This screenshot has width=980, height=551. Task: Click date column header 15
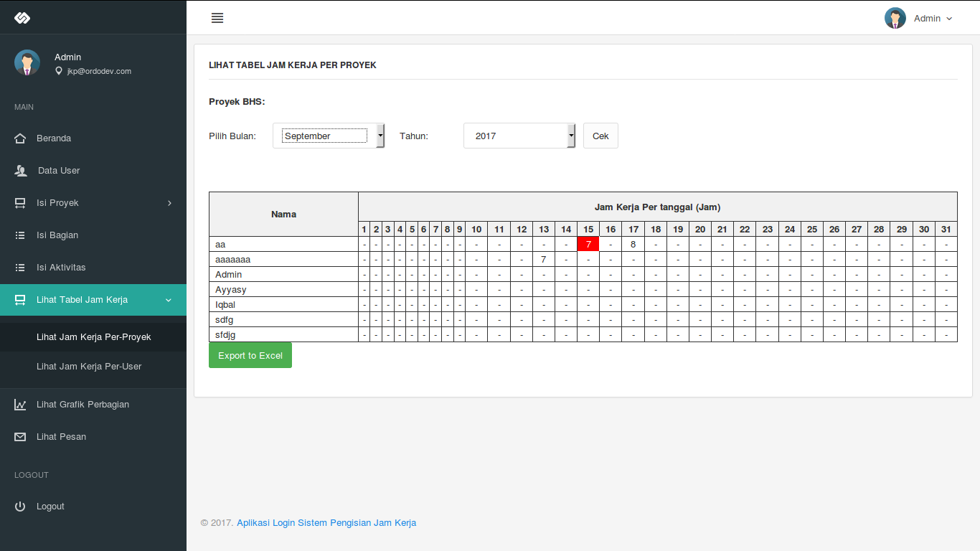click(x=588, y=229)
